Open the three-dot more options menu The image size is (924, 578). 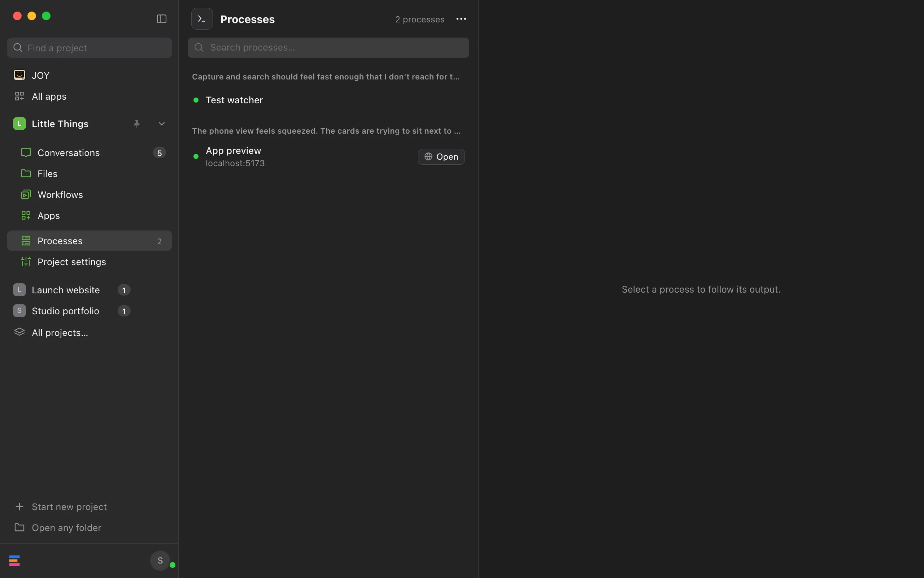461,19
